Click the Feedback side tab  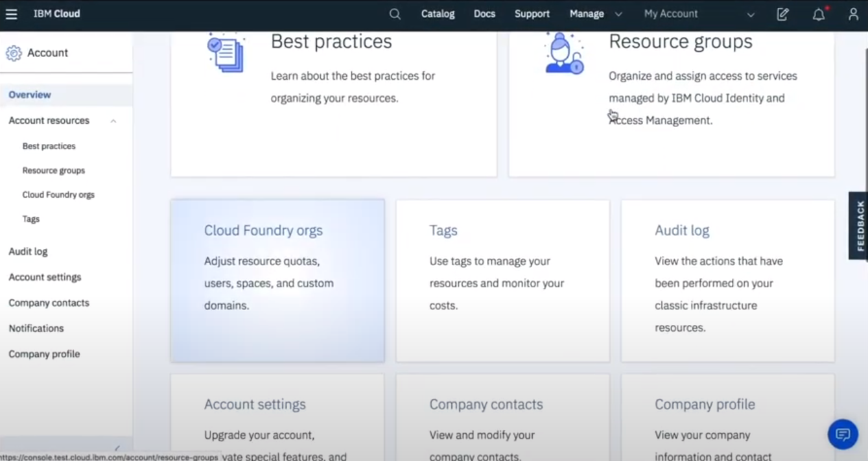tap(859, 226)
